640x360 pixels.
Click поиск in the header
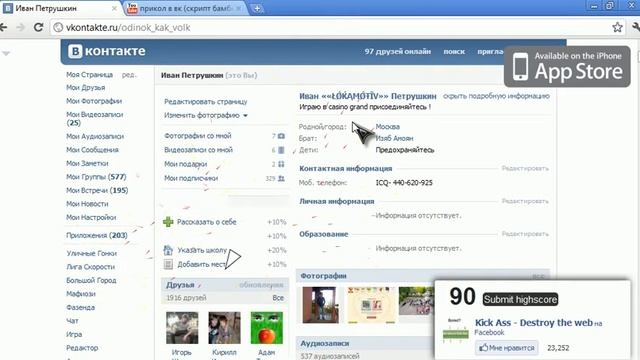(454, 51)
